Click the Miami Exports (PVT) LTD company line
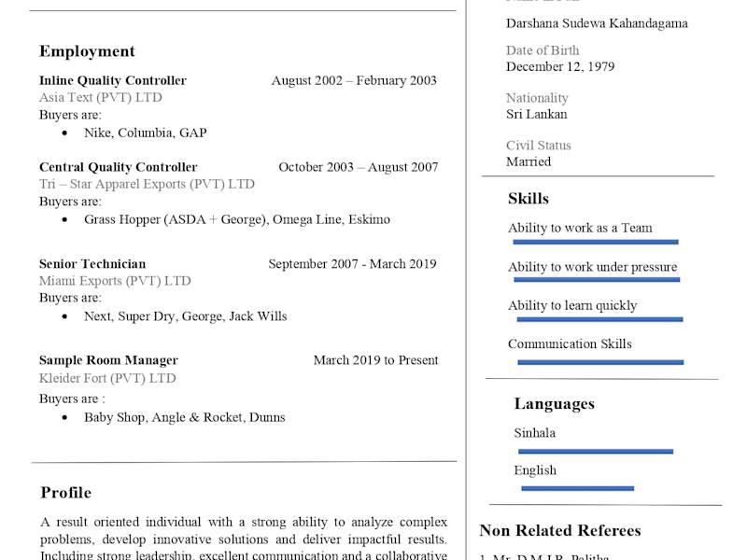 [115, 281]
